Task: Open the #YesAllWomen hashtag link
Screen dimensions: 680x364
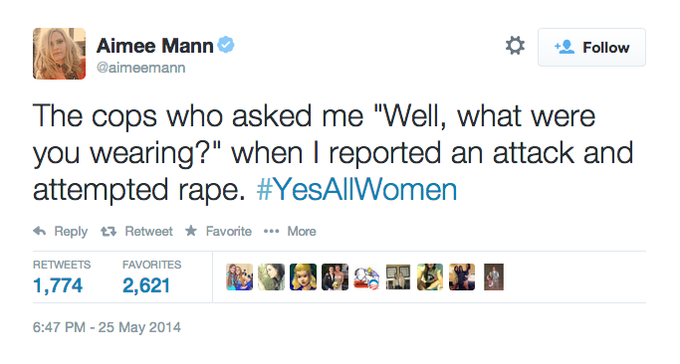Action: coord(357,190)
